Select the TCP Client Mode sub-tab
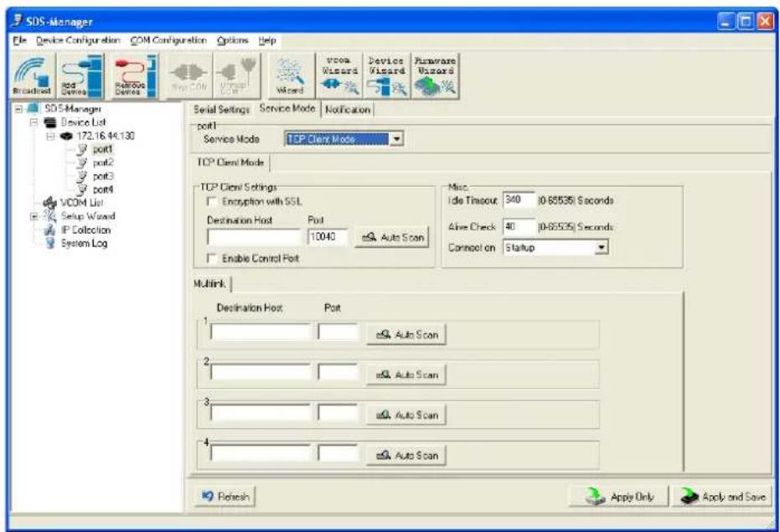 tap(231, 163)
